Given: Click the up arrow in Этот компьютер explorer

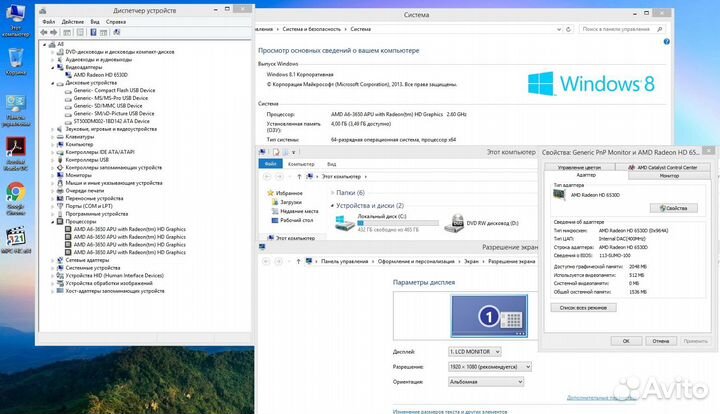Looking at the screenshot, I should pyautogui.click(x=299, y=177).
